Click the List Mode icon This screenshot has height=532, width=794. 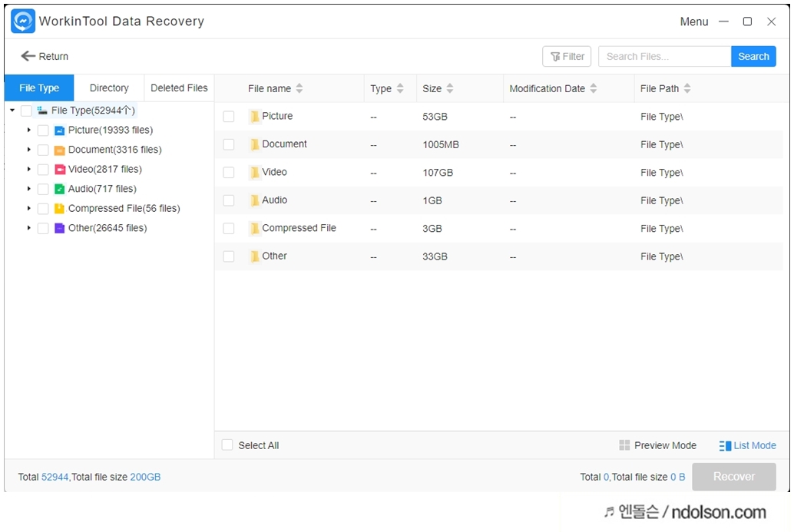tap(725, 446)
